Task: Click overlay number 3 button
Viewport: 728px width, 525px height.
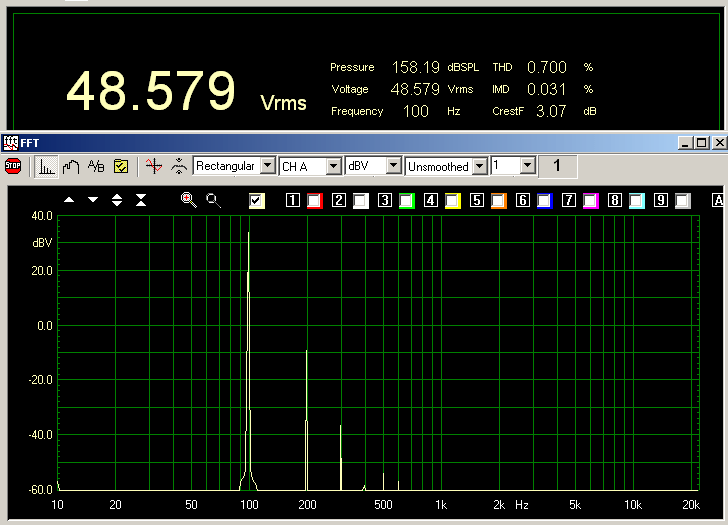Action: point(384,201)
